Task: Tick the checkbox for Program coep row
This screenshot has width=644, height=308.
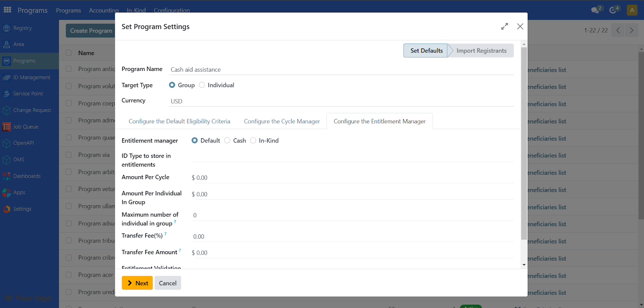Action: (x=69, y=103)
